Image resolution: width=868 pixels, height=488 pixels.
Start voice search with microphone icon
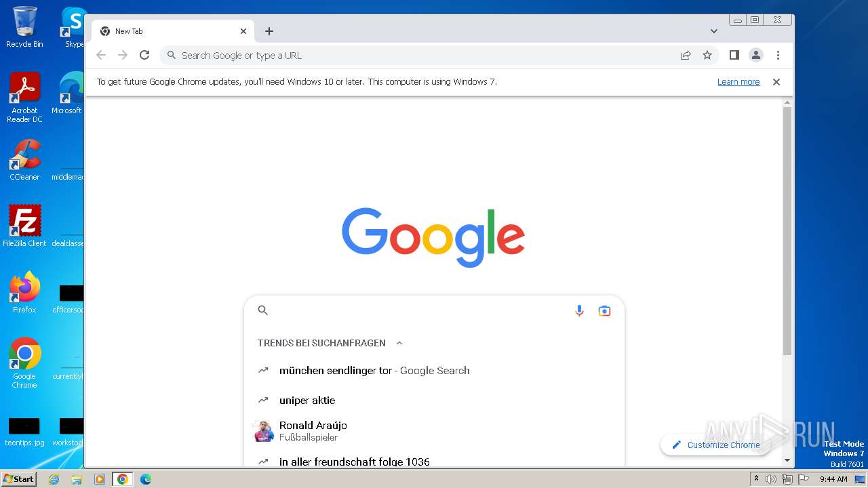(x=579, y=310)
